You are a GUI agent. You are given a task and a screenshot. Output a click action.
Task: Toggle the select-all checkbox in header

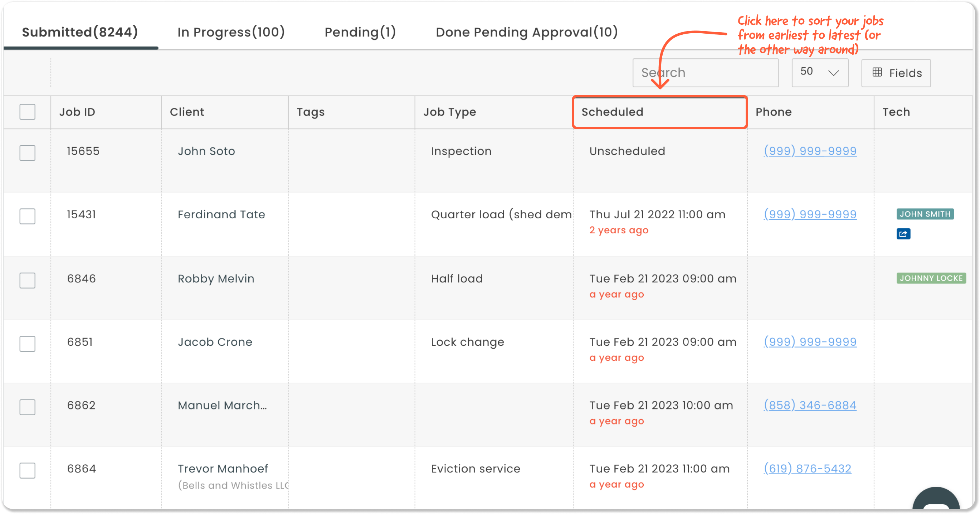point(28,112)
